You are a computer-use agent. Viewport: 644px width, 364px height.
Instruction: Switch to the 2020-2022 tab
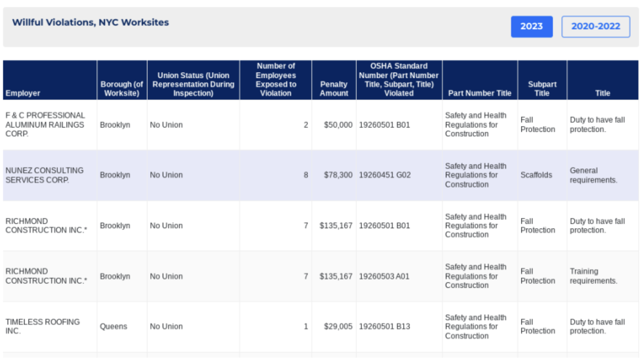pos(595,27)
